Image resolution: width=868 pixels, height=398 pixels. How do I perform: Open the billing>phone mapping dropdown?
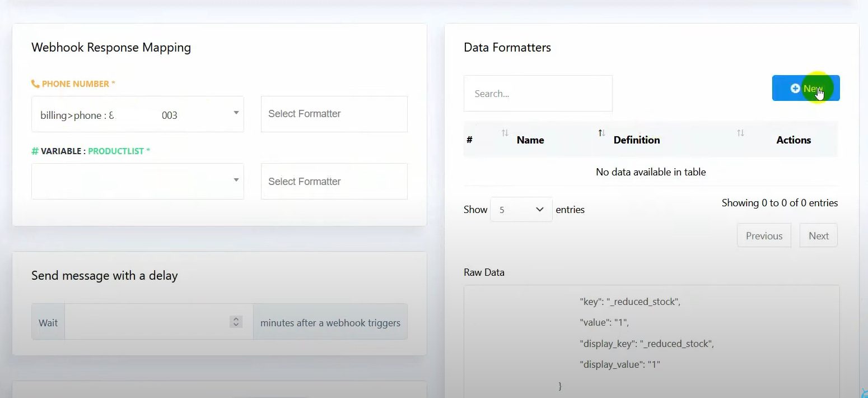[137, 114]
